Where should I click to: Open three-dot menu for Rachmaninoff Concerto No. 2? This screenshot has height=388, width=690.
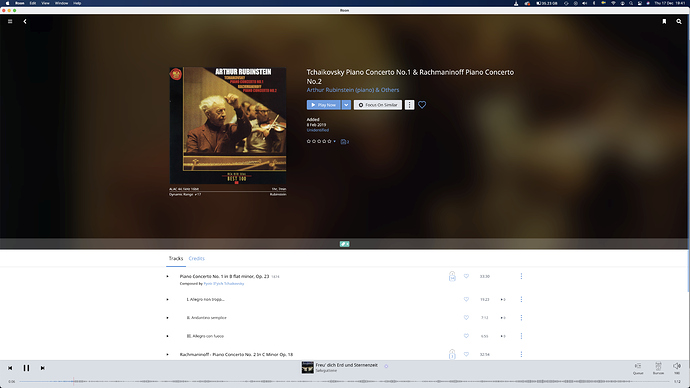(521, 355)
